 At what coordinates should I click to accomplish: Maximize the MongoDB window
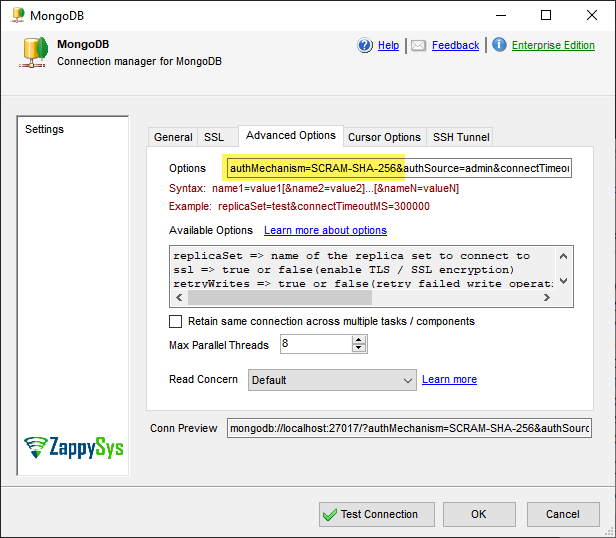coord(546,15)
